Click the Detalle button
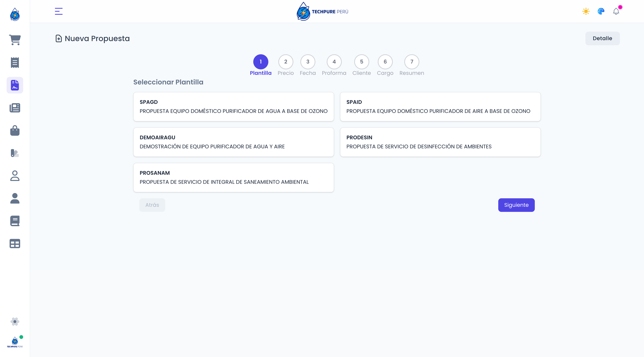 click(602, 38)
